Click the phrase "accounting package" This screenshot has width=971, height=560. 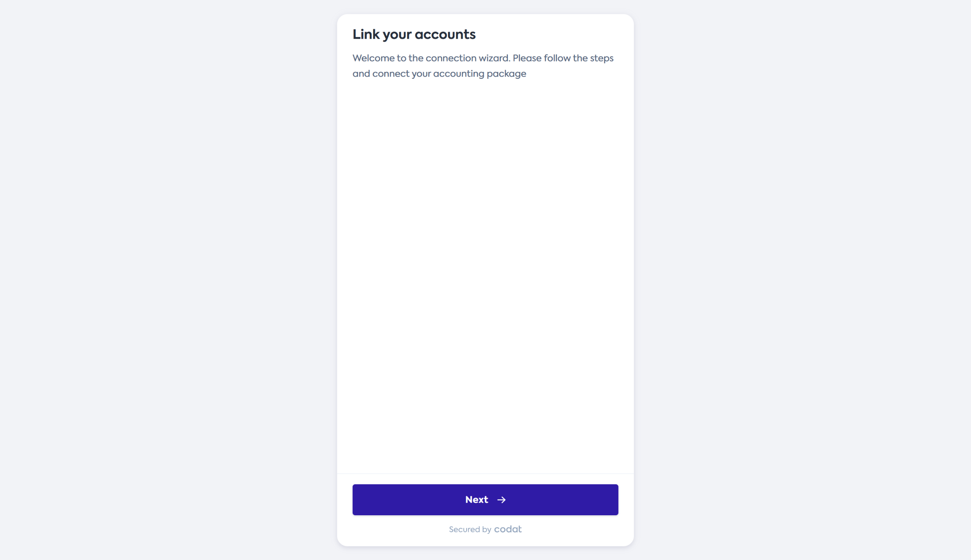point(479,74)
